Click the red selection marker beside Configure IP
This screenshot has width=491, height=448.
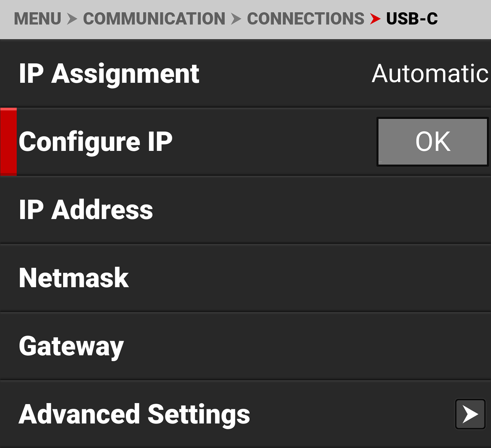[9, 142]
